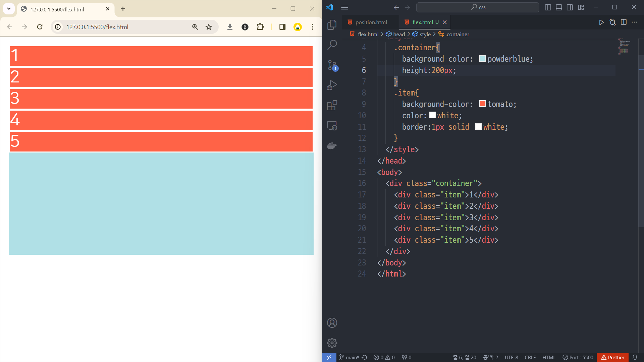Open the tomato color swatch picker

click(483, 104)
